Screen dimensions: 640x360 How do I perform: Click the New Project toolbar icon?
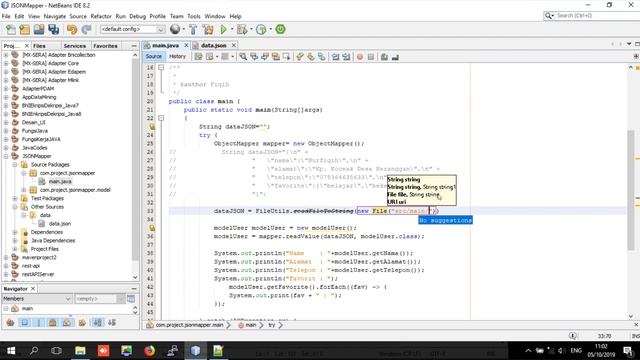click(24, 29)
